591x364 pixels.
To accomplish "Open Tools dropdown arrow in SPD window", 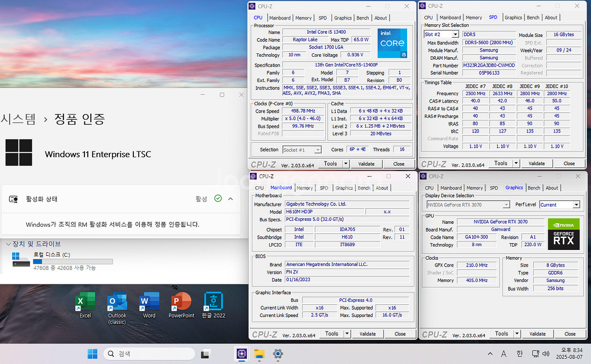I will pyautogui.click(x=516, y=163).
